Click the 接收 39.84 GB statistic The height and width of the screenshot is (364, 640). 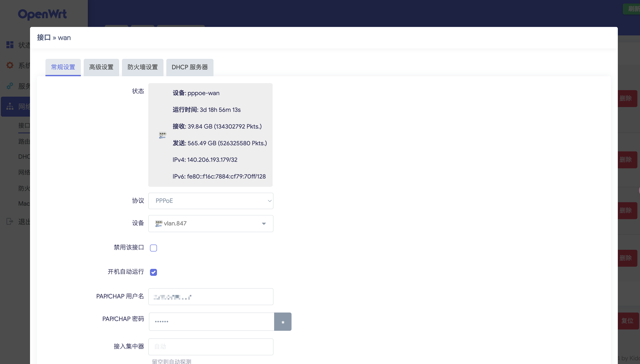217,126
